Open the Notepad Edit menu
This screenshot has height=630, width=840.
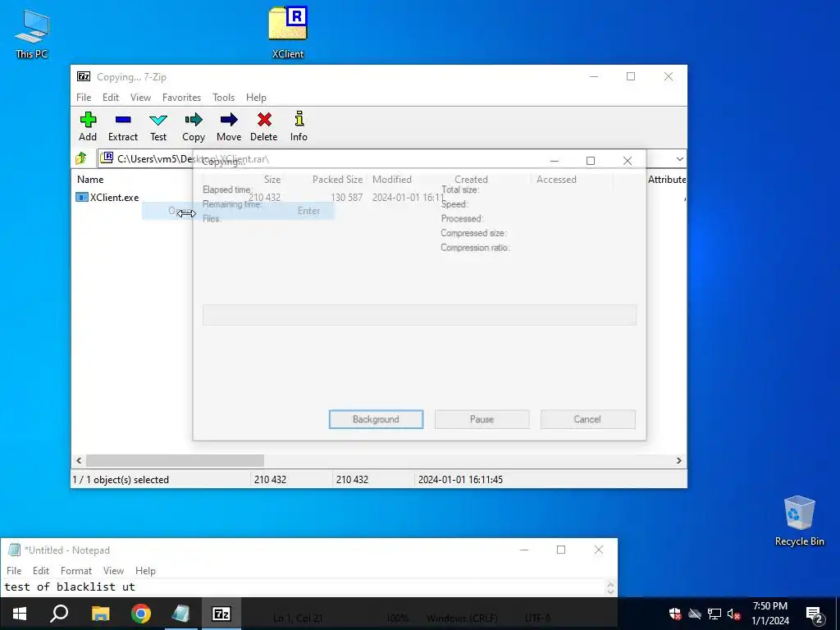click(x=41, y=571)
